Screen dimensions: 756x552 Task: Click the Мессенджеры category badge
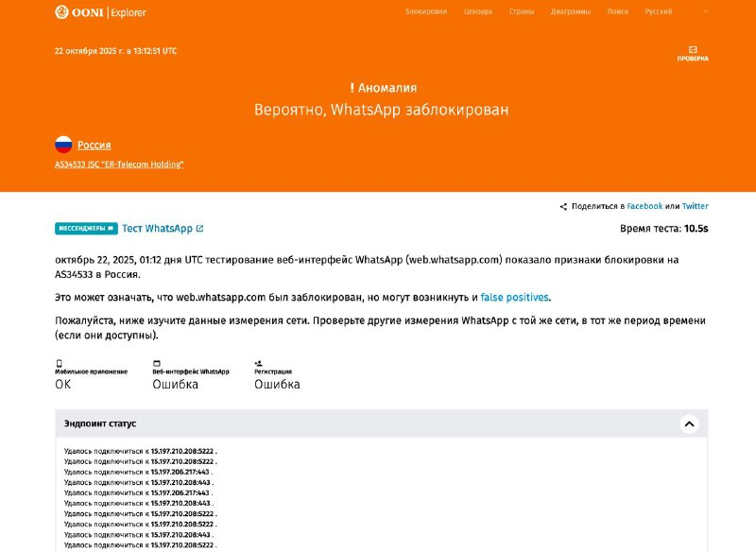86,229
